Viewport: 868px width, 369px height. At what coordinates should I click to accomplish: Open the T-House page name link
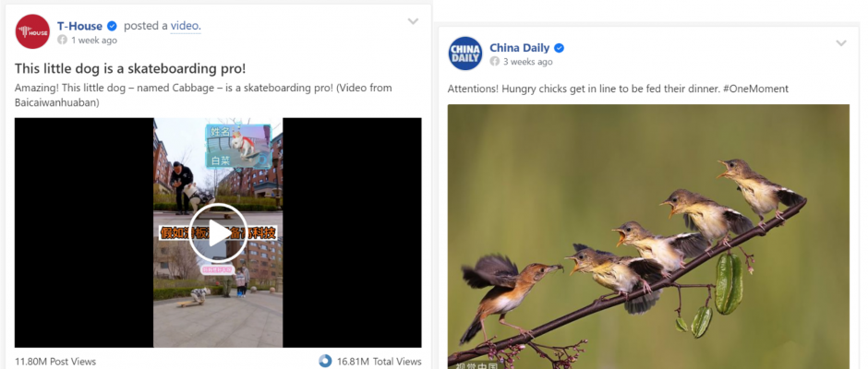pos(79,26)
